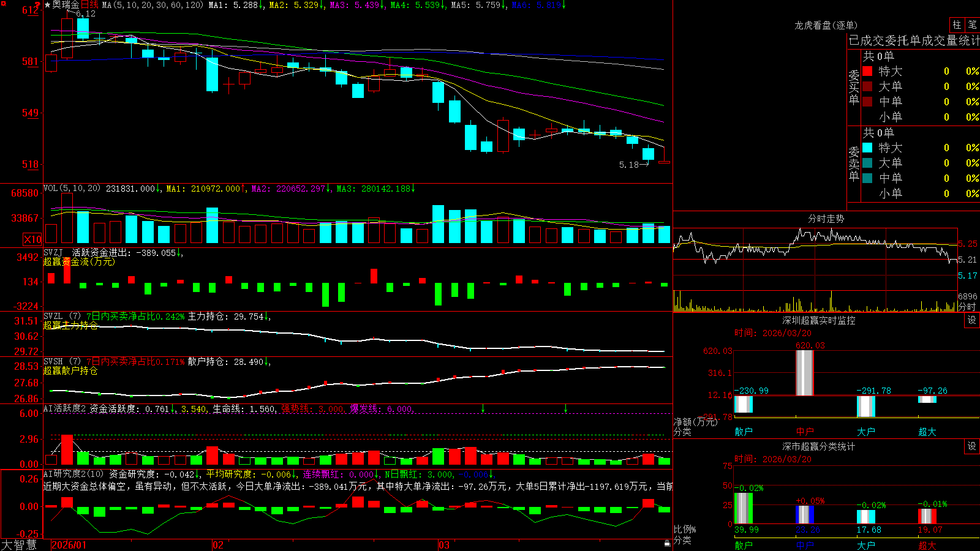Click the 39.99 散户 ratio bar
This screenshot has height=551, width=980.
tap(744, 508)
